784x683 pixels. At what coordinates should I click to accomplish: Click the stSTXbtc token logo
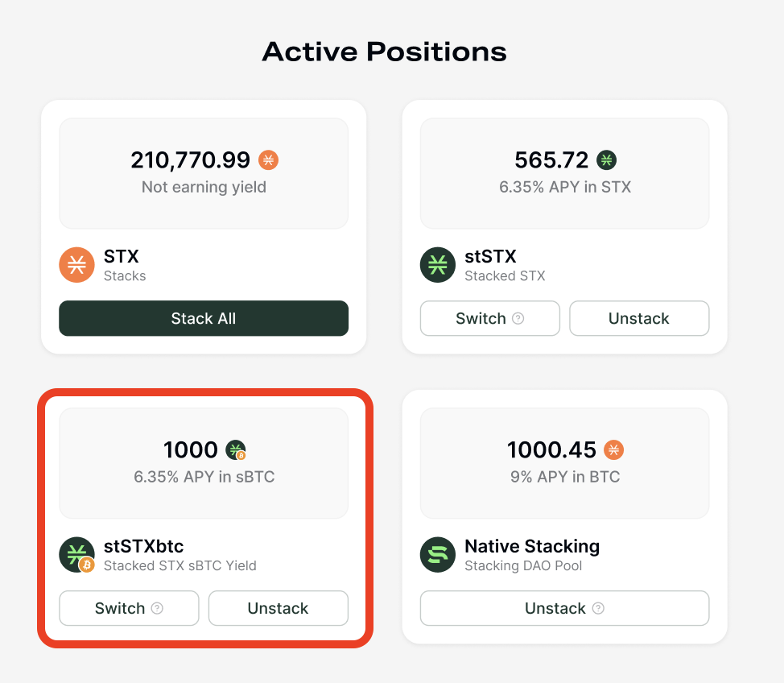(76, 555)
